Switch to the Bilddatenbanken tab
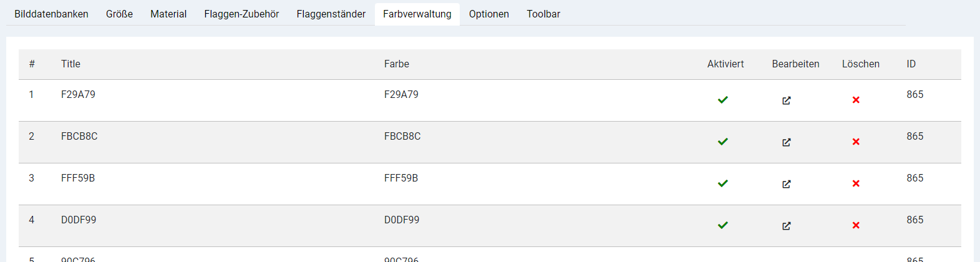Image resolution: width=980 pixels, height=262 pixels. (51, 14)
